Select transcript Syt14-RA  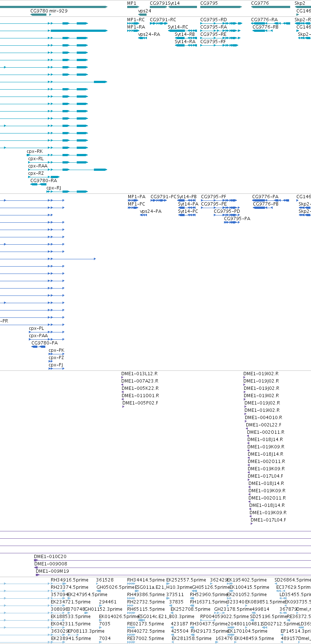pos(185,42)
